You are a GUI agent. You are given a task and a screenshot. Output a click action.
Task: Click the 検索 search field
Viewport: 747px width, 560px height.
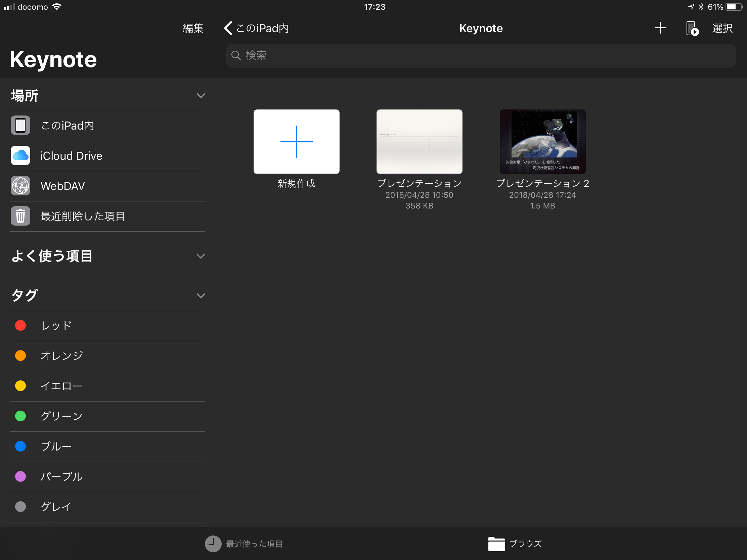coord(481,55)
